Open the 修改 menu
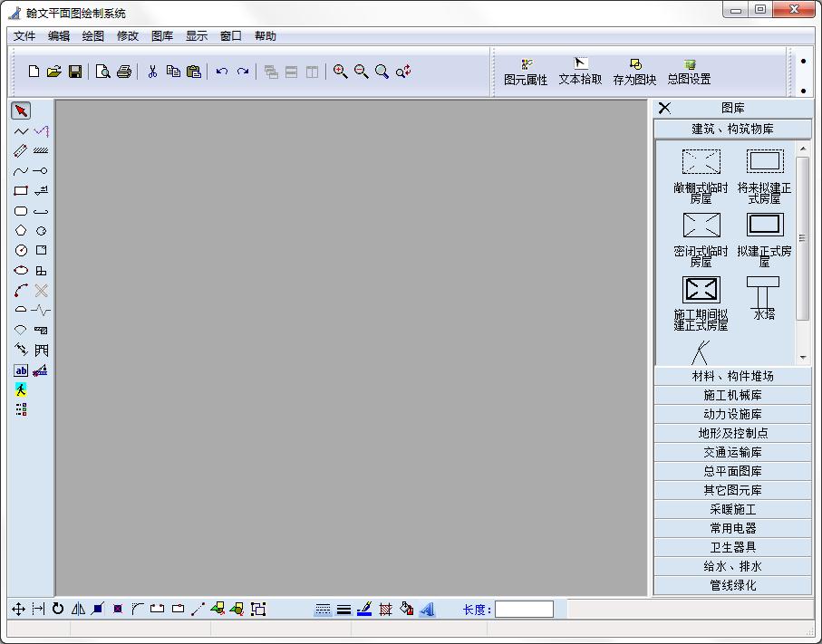 (x=128, y=36)
